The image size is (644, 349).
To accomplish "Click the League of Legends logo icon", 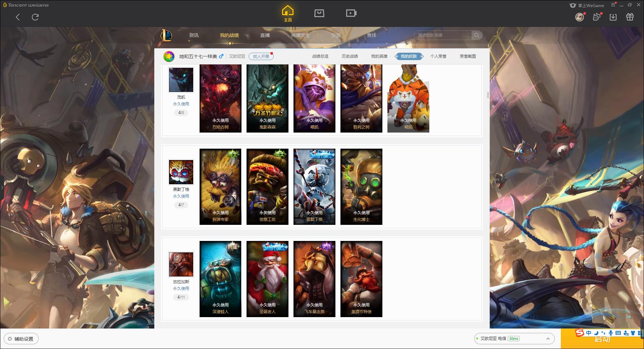I will click(x=166, y=35).
